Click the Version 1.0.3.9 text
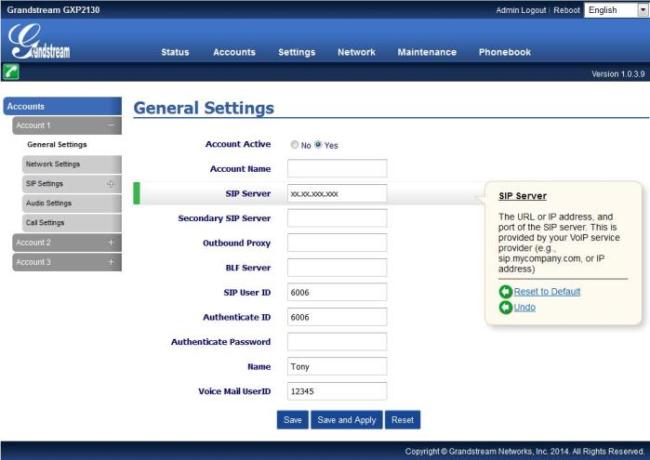This screenshot has width=650, height=460. point(618,74)
